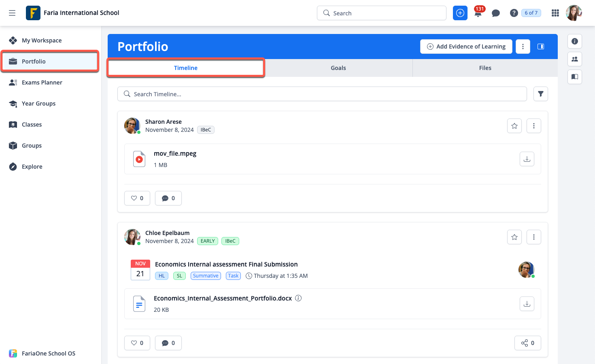The image size is (595, 364).
Task: Open the notifications bell icon
Action: point(478,13)
